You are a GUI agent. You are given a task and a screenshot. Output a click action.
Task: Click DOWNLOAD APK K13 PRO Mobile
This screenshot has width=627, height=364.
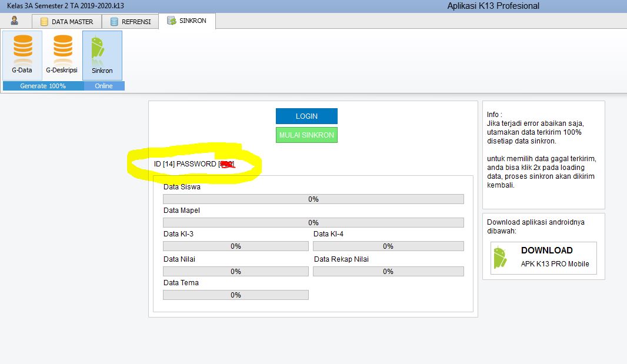point(543,258)
